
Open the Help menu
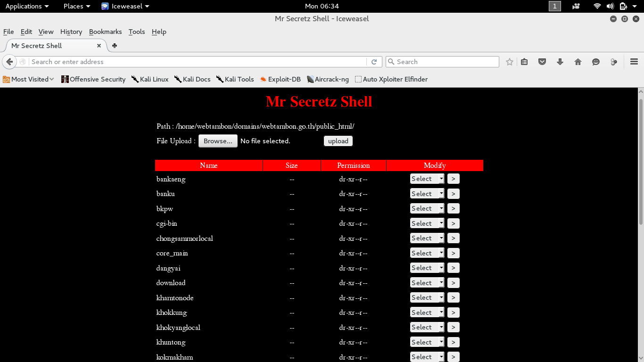click(x=159, y=32)
